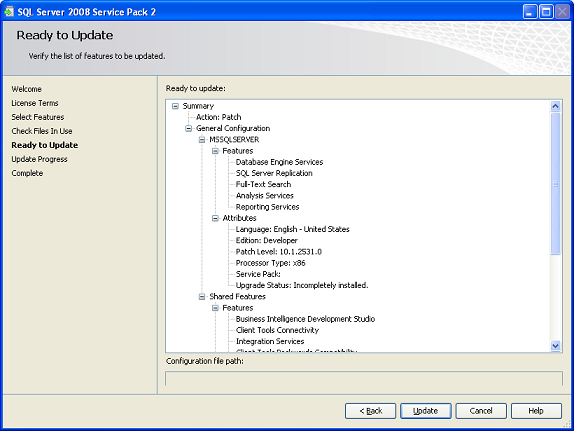Select the Select Features step

[38, 117]
